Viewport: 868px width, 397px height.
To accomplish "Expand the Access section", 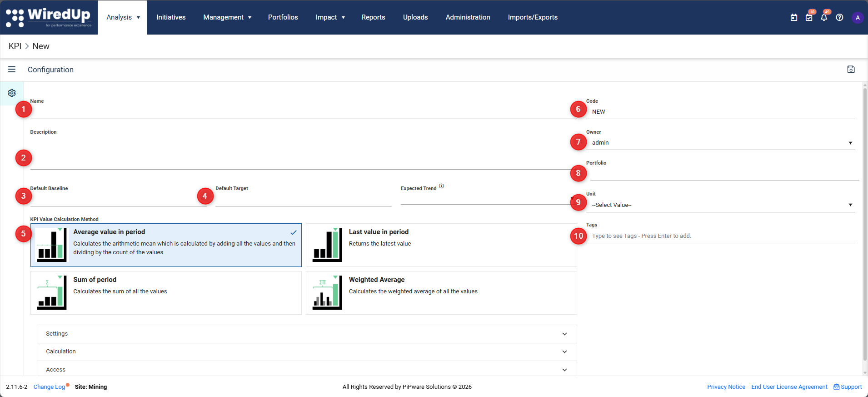I will pyautogui.click(x=307, y=369).
